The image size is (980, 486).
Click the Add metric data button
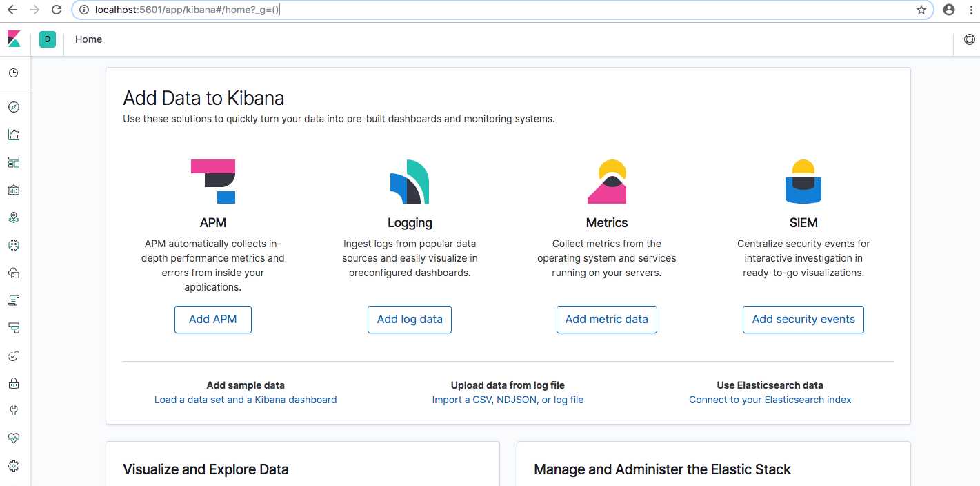point(607,320)
